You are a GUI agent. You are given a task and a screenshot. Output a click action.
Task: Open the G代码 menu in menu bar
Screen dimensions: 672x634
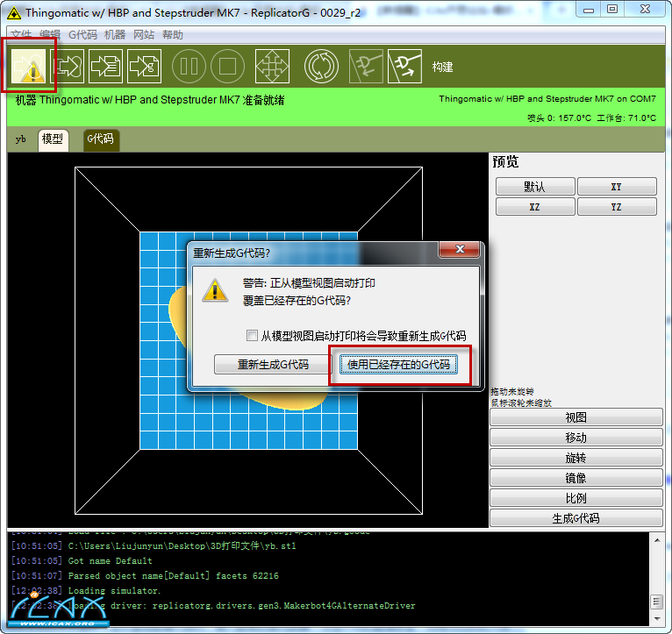tap(82, 35)
